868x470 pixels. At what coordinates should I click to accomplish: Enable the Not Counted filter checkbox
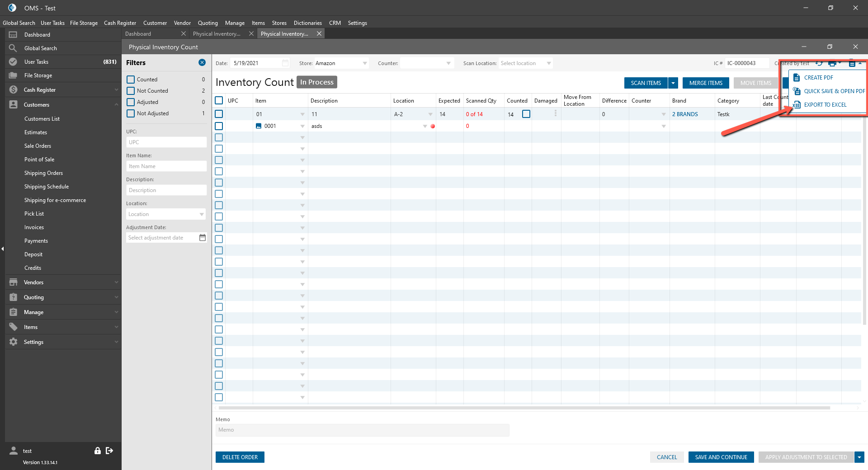coord(131,91)
